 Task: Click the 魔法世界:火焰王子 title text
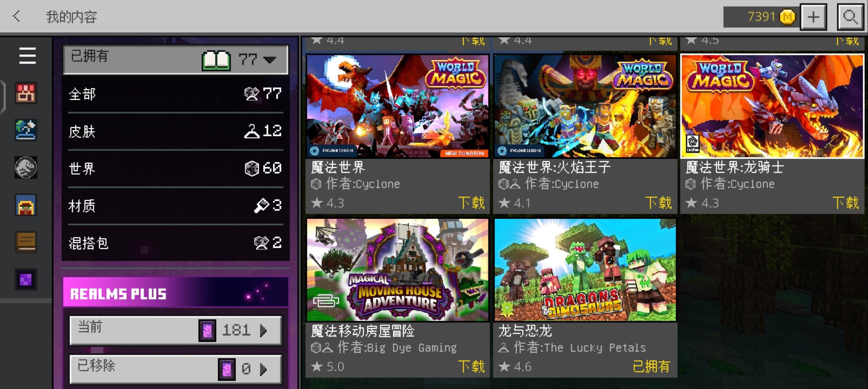(x=555, y=167)
